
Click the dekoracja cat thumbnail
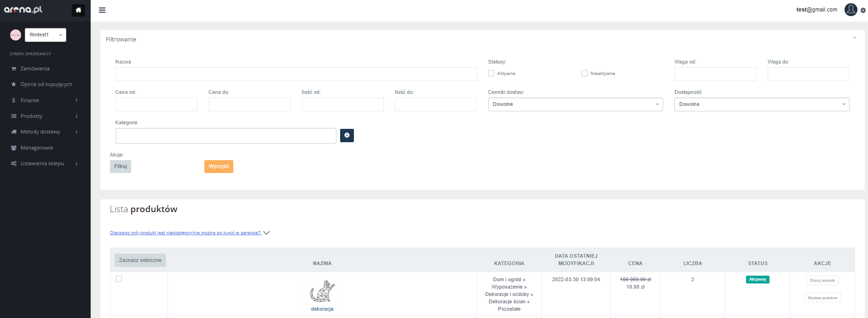pyautogui.click(x=322, y=291)
